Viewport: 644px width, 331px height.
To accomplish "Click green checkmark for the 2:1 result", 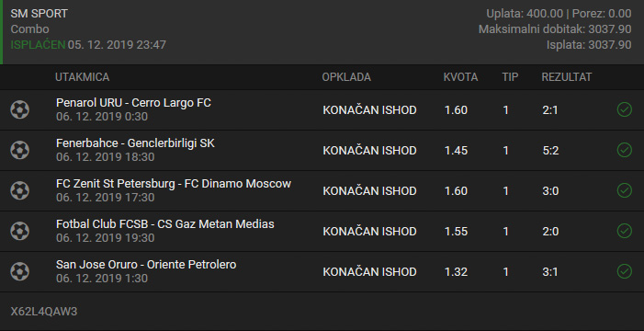I will [x=625, y=109].
